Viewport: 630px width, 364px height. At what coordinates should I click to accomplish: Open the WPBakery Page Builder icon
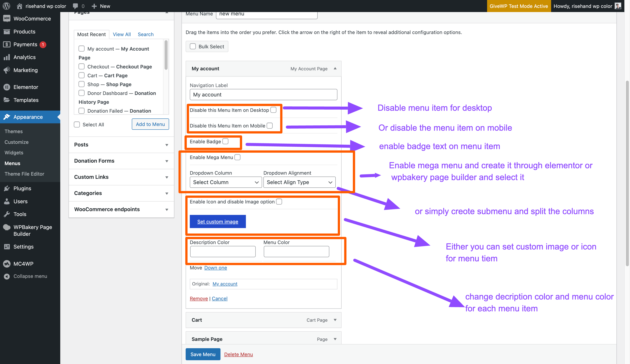[x=7, y=227]
